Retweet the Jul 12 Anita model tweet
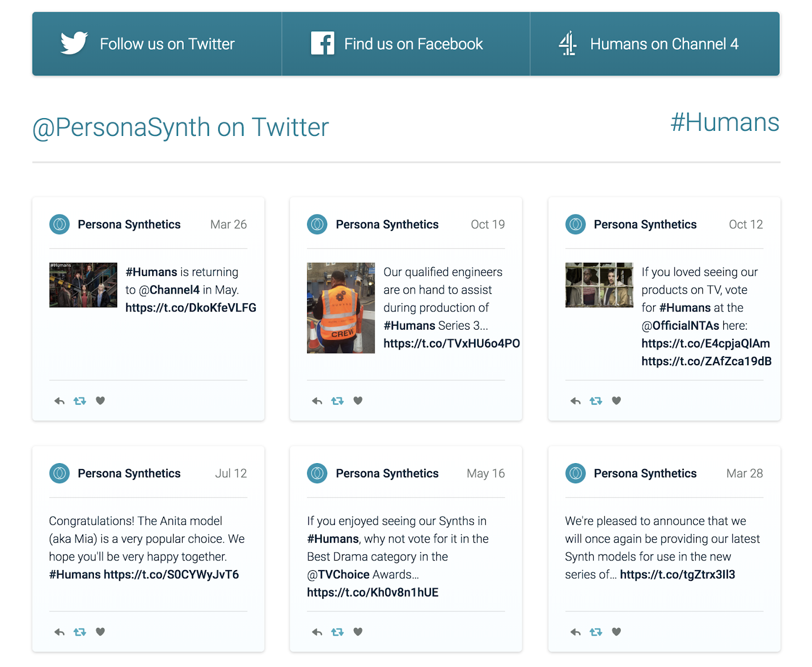Viewport: 812px width, 667px height. tap(80, 632)
